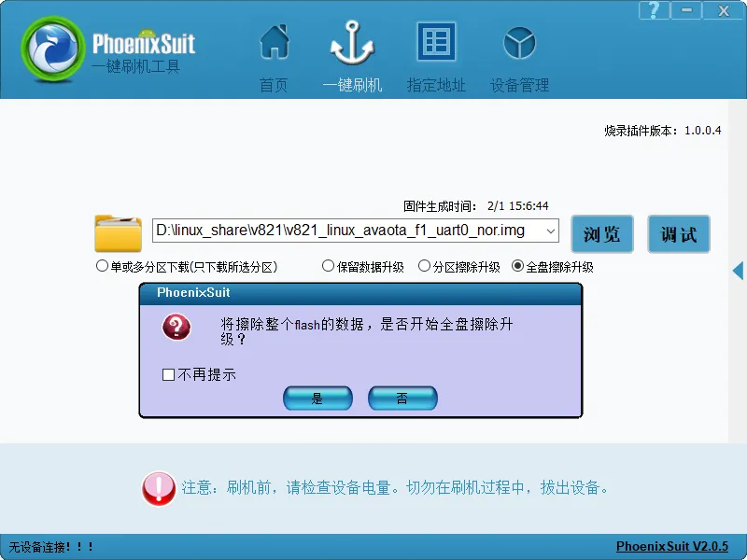Click the 调试 debug button
747x560 pixels.
(x=679, y=234)
